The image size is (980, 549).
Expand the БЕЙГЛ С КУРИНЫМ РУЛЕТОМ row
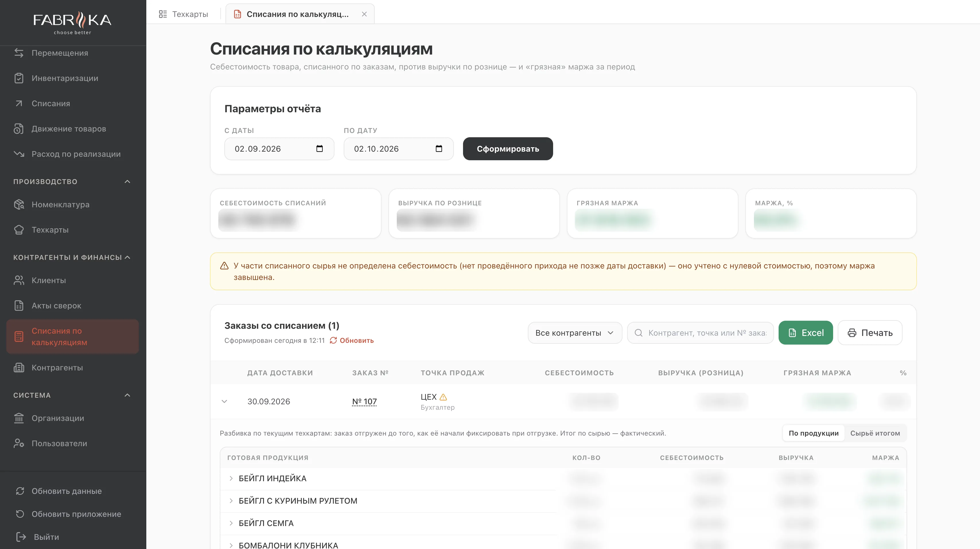[x=231, y=501]
